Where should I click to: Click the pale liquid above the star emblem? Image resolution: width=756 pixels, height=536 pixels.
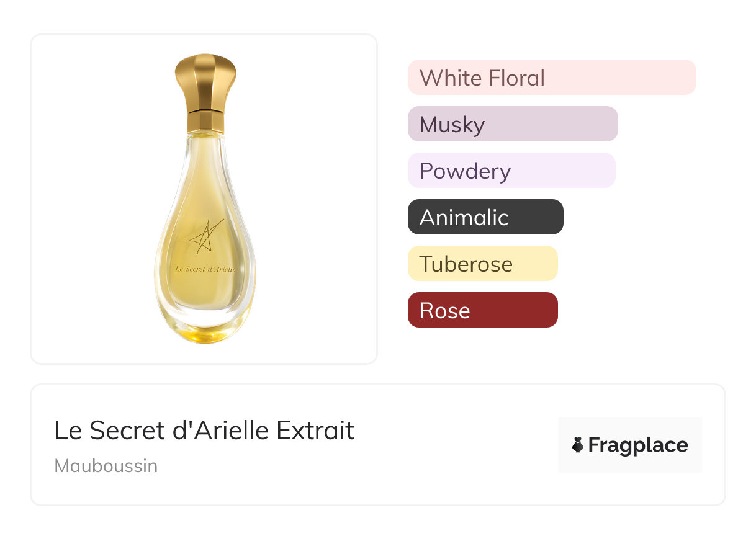[x=205, y=186]
